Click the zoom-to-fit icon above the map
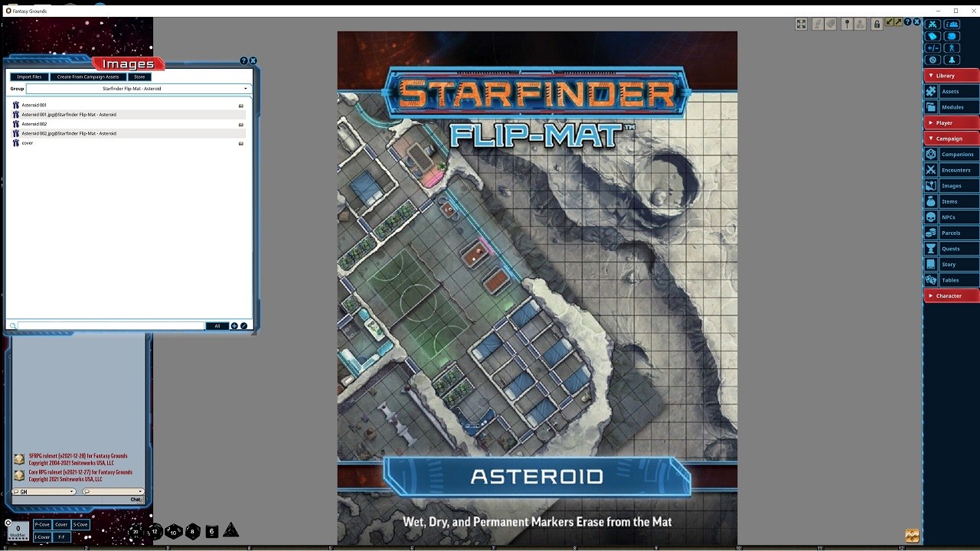This screenshot has height=551, width=980. point(801,24)
